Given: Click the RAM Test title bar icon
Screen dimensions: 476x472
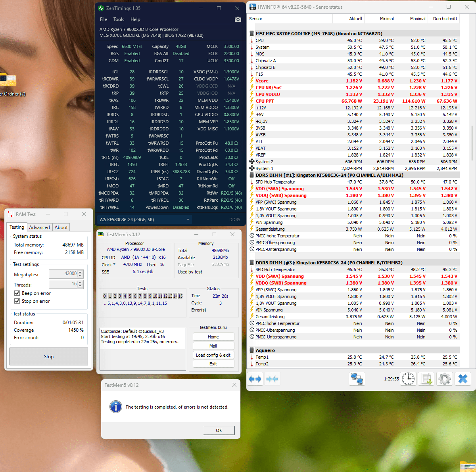Looking at the screenshot, I should [x=10, y=214].
